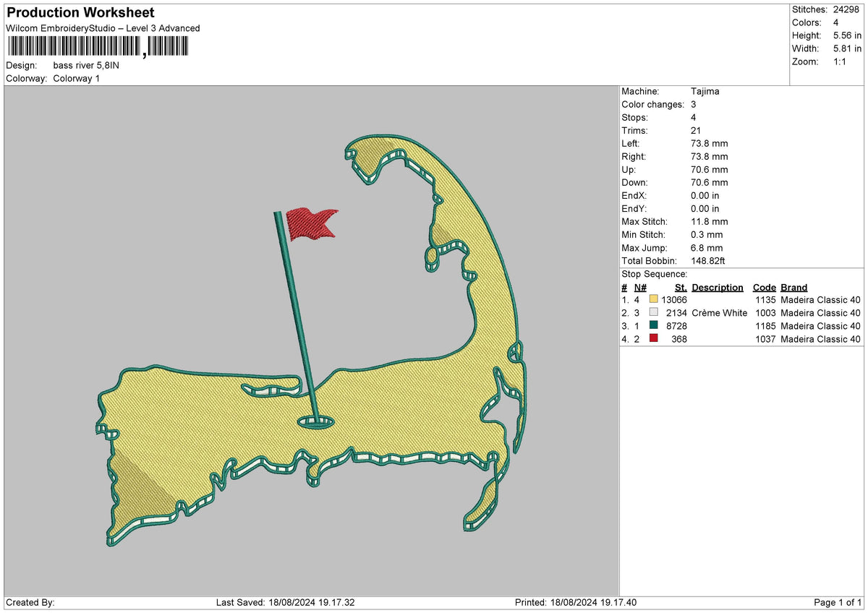The height and width of the screenshot is (613, 868).
Task: Click the 'Left:' value 73.8 mm
Action: coord(710,143)
